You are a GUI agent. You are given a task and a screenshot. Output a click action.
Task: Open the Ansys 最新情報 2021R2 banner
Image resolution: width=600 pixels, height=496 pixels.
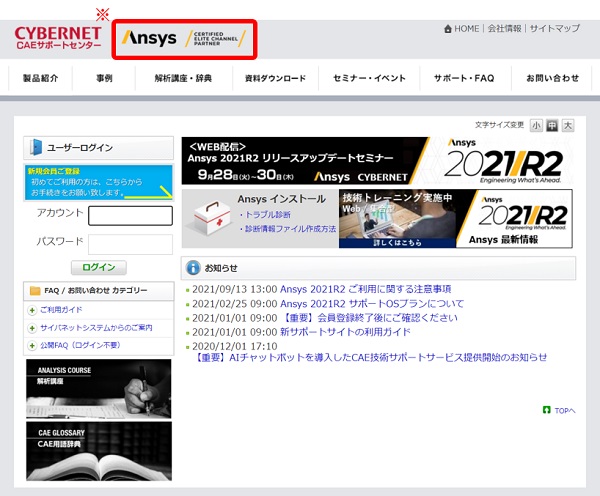tap(514, 219)
